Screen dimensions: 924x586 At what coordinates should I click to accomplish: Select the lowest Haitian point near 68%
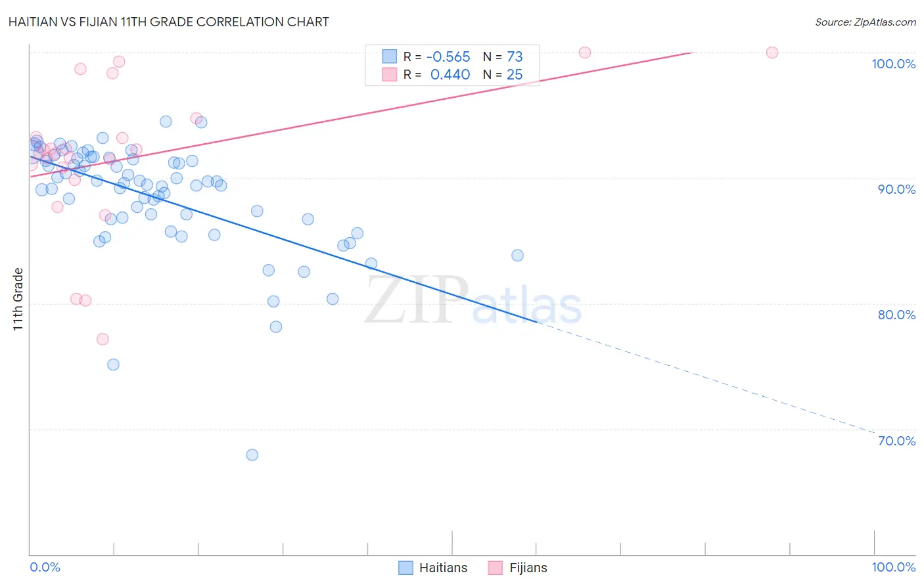click(x=252, y=455)
